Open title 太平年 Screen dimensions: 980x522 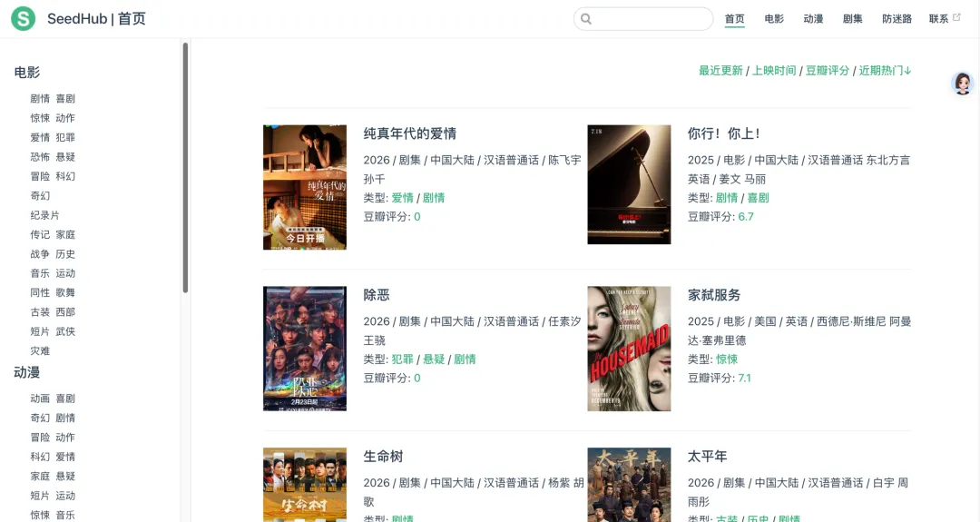[708, 456]
